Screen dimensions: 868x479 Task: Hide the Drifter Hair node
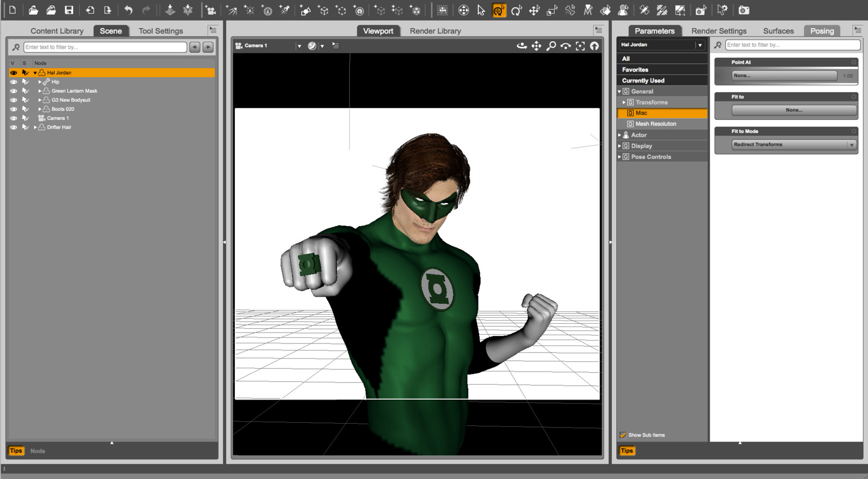tap(14, 127)
